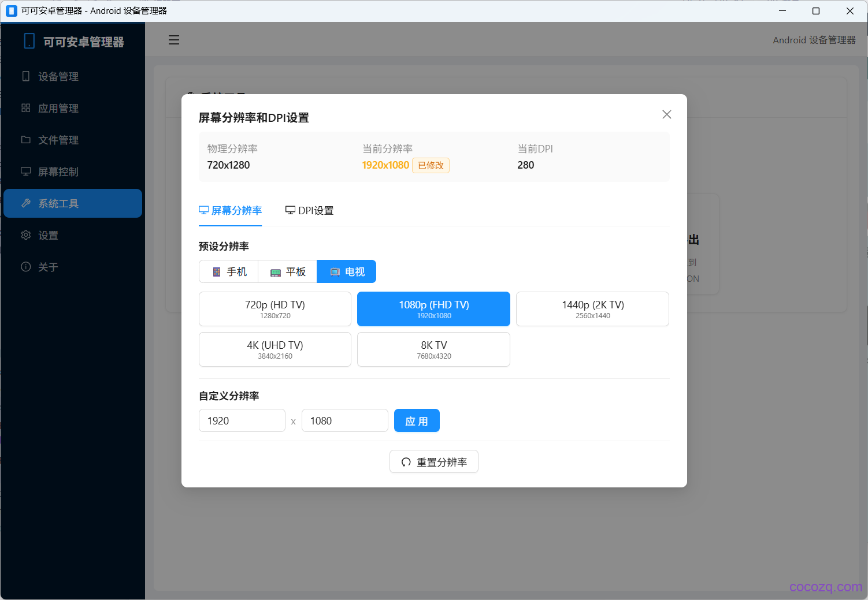Close the resolution and DPI settings dialog
The height and width of the screenshot is (600, 868).
(666, 114)
